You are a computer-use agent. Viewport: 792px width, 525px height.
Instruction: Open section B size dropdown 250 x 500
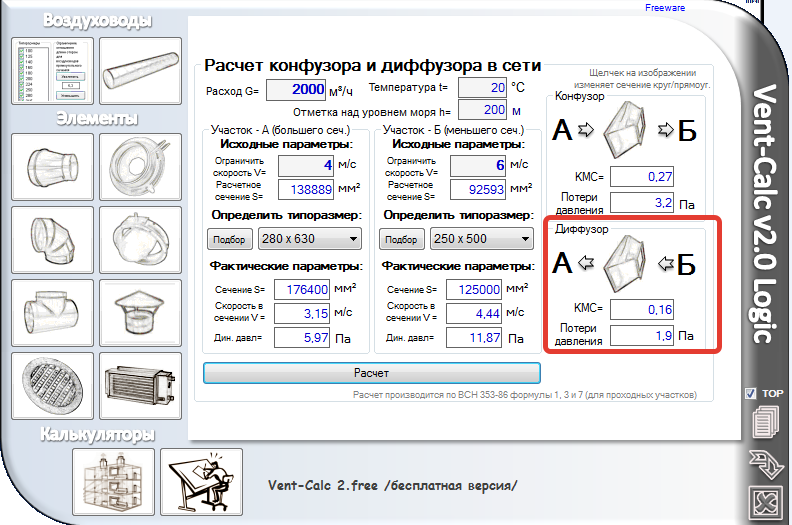[x=482, y=238]
